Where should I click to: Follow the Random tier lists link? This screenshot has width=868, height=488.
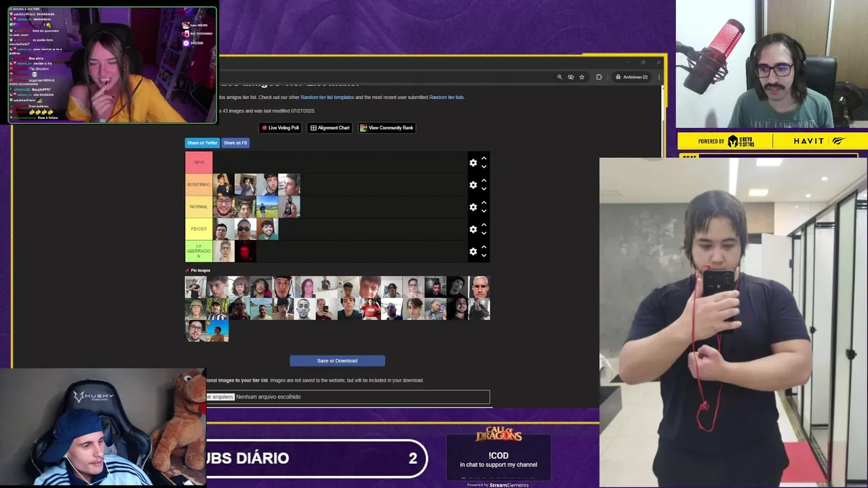tap(446, 98)
